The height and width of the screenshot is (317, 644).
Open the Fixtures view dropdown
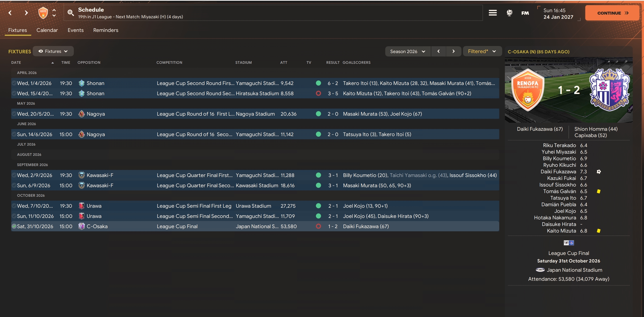point(53,51)
